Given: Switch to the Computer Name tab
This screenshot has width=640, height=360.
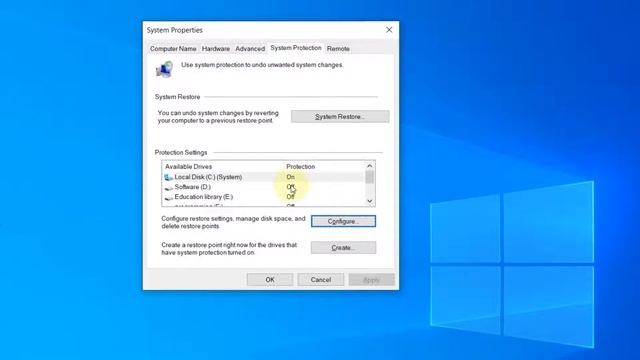Looking at the screenshot, I should click(173, 49).
